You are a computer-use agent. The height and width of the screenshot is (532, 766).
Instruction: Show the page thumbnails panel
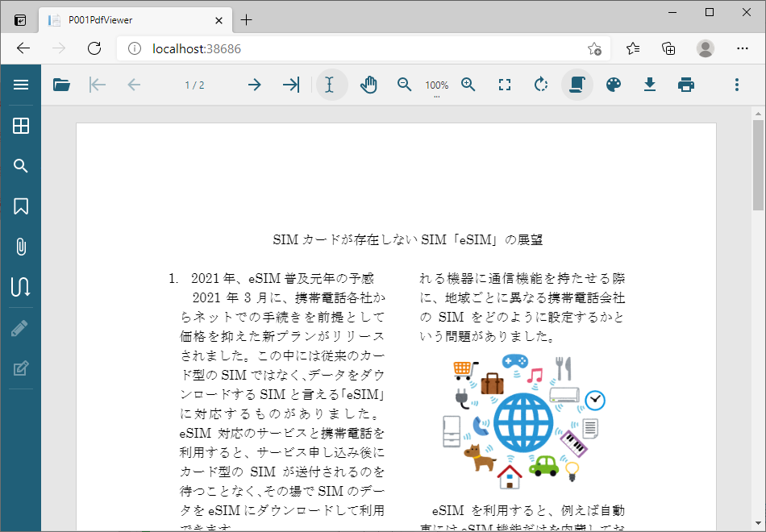click(x=20, y=126)
